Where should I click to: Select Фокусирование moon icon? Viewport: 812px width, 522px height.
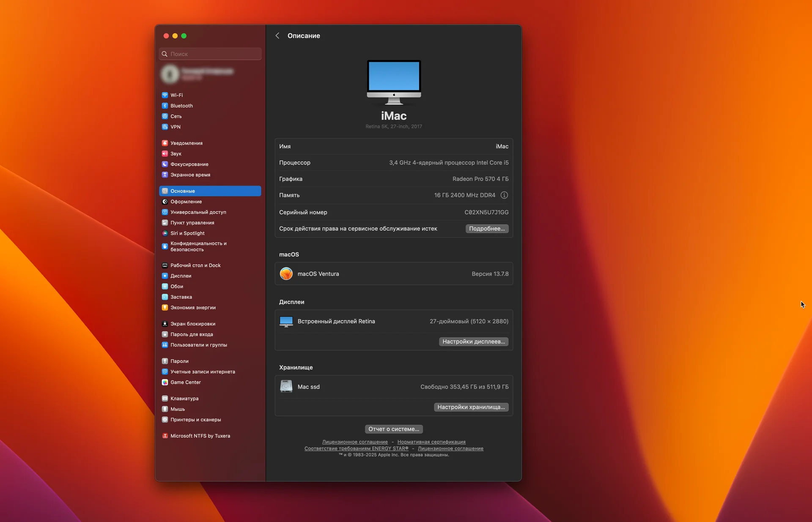[165, 164]
